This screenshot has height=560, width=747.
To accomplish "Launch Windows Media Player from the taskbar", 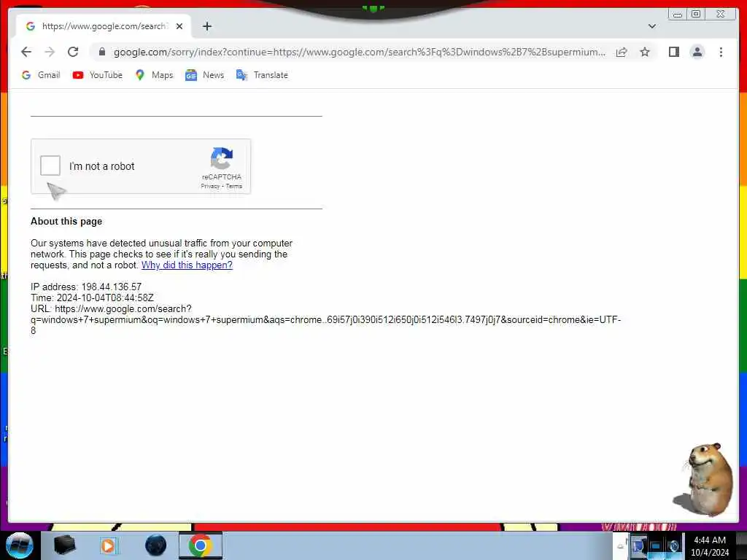I will (108, 545).
